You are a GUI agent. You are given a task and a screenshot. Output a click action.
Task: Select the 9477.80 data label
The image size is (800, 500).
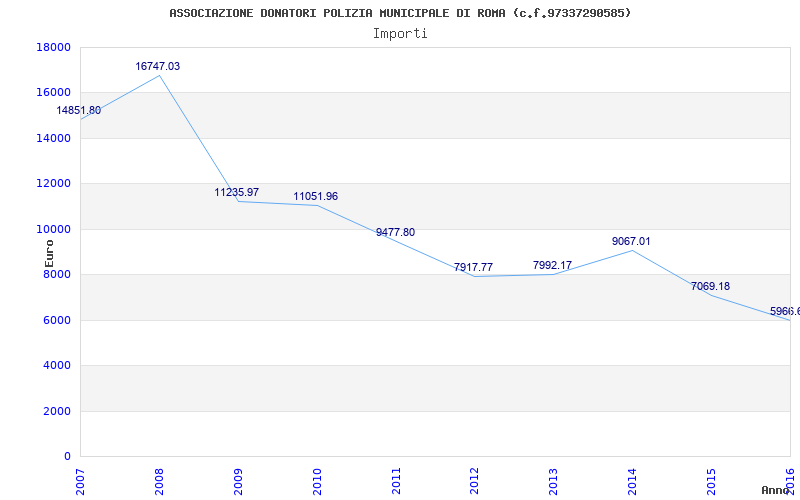pyautogui.click(x=395, y=232)
